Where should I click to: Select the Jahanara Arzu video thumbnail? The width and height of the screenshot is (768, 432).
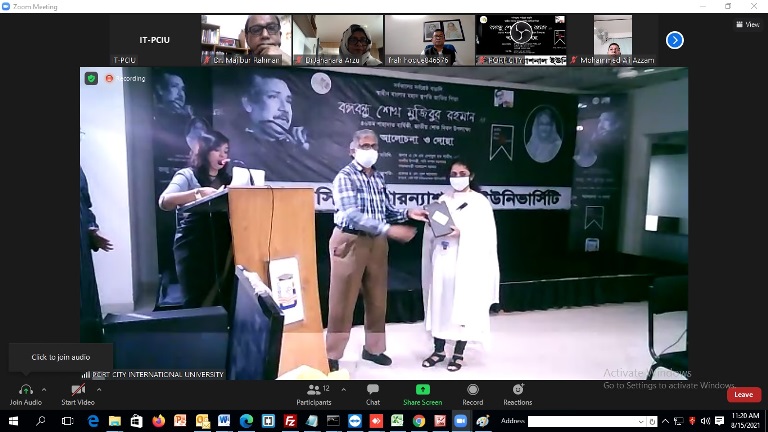pos(338,40)
